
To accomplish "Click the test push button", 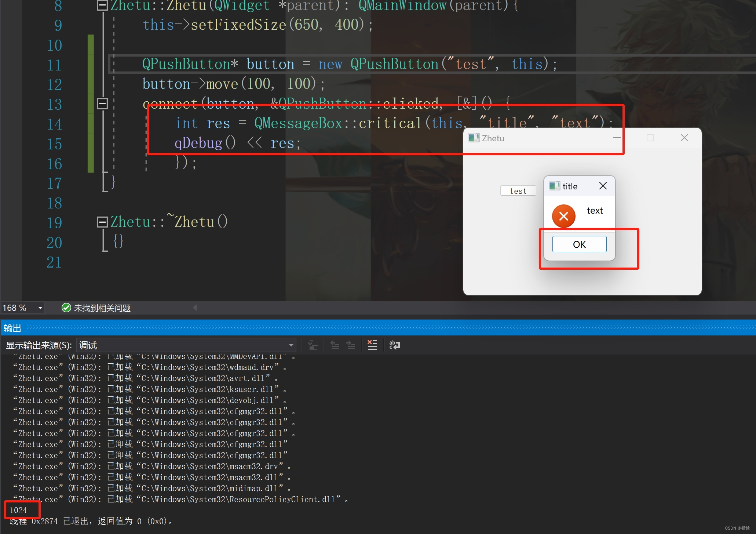I will tap(518, 191).
